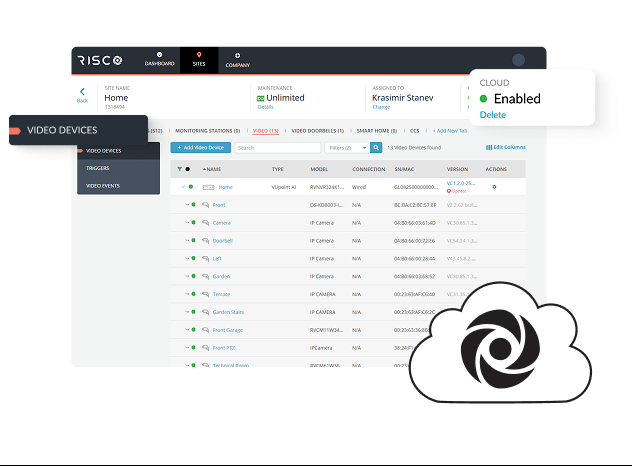
Task: Open the Dashboard section
Action: pyautogui.click(x=160, y=59)
